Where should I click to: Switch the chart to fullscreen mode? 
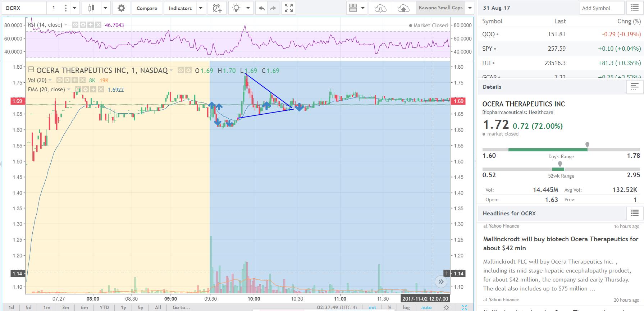click(x=289, y=8)
